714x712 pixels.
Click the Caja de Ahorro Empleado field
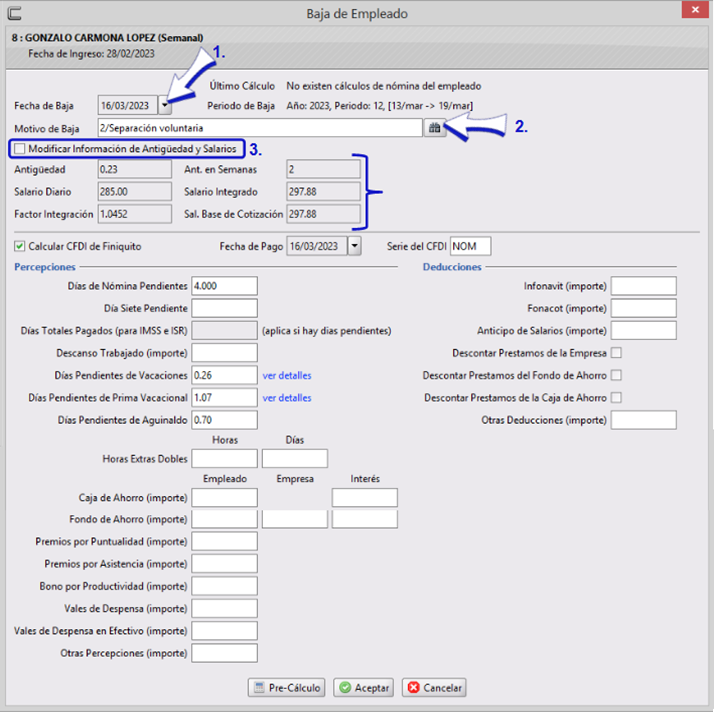(x=224, y=498)
